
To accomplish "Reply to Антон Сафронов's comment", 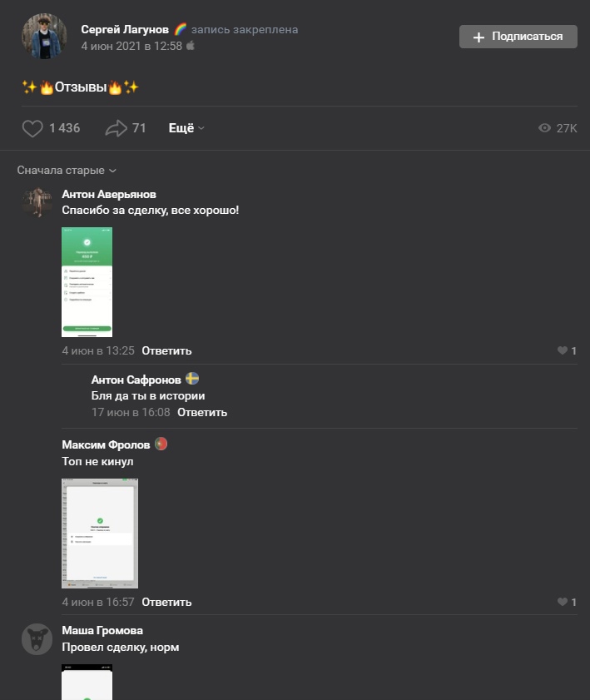I will [x=202, y=413].
